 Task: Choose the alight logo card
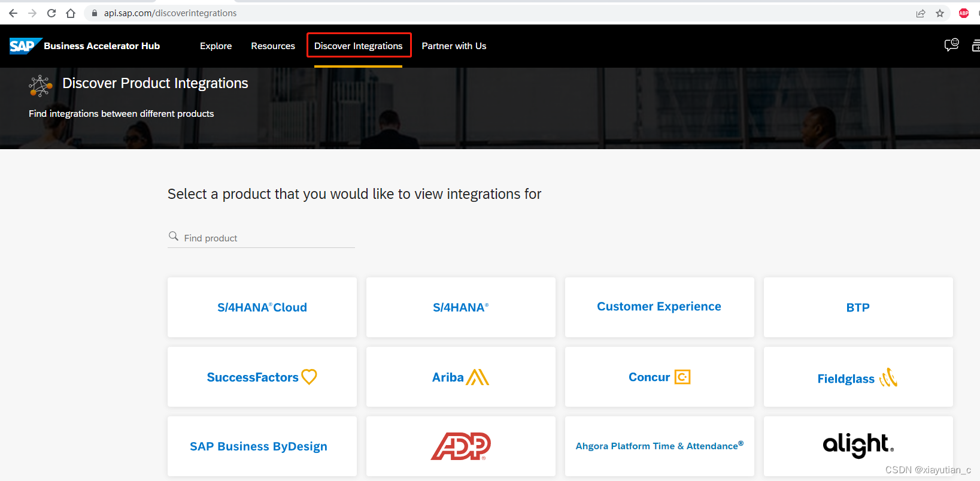858,446
